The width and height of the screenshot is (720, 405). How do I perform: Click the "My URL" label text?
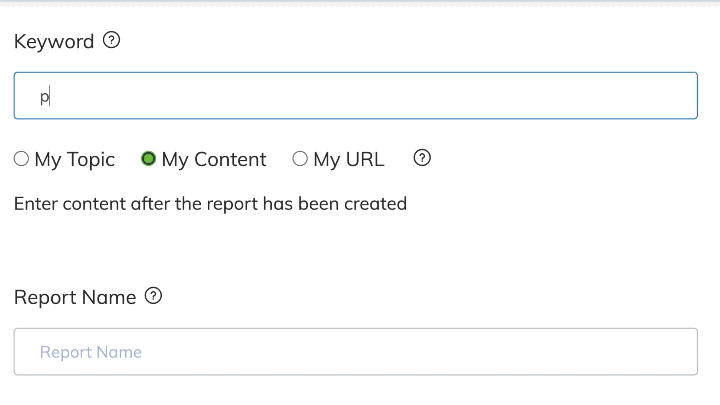tap(348, 159)
